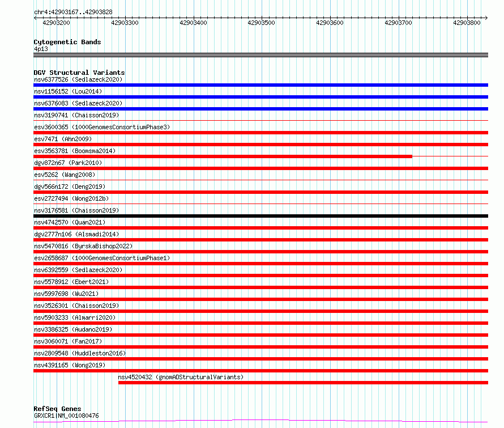Click the dgv2777n106 (Alsmadi2014) label
The height and width of the screenshot is (428, 504).
(x=76, y=234)
